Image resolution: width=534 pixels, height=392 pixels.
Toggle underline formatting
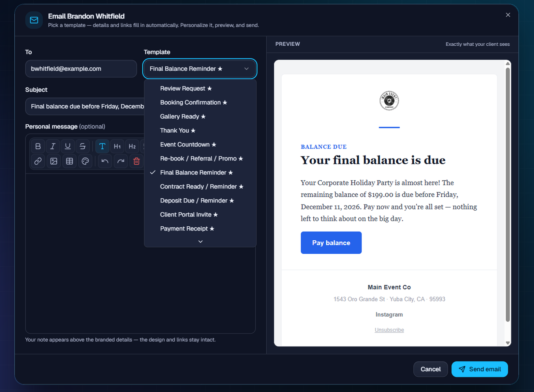pyautogui.click(x=68, y=146)
